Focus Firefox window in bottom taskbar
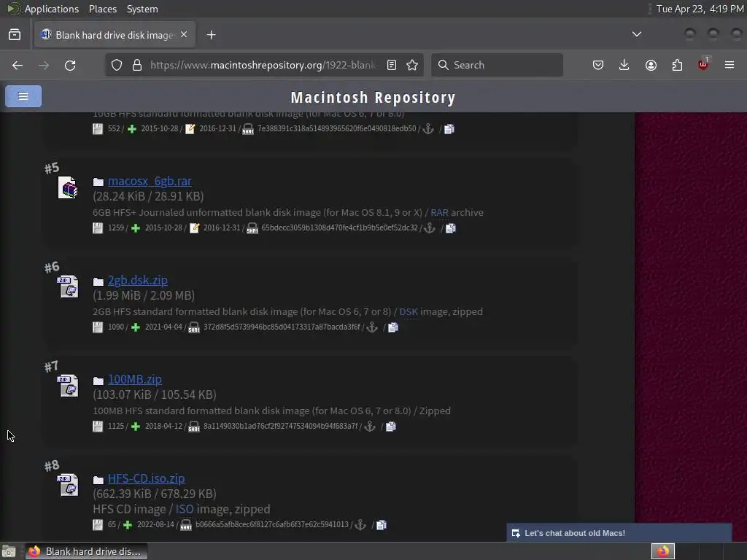The image size is (747, 560). [86, 551]
